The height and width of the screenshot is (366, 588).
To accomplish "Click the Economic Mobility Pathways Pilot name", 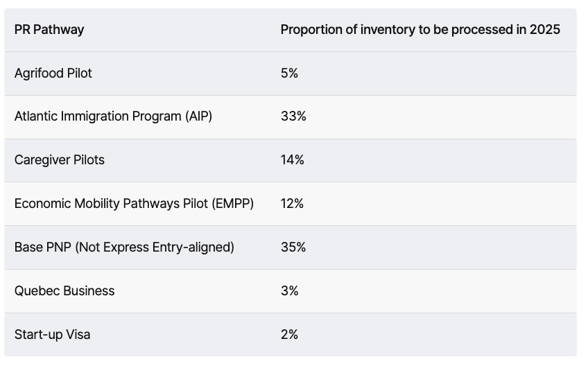I will [x=134, y=204].
